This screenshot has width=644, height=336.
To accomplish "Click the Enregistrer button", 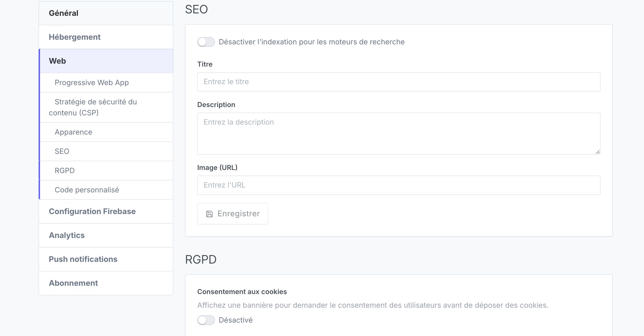I will (x=232, y=214).
